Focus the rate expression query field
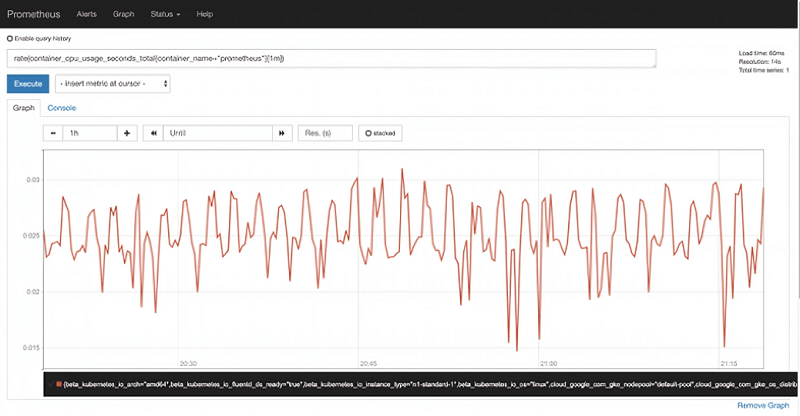The image size is (800, 416). pos(331,59)
